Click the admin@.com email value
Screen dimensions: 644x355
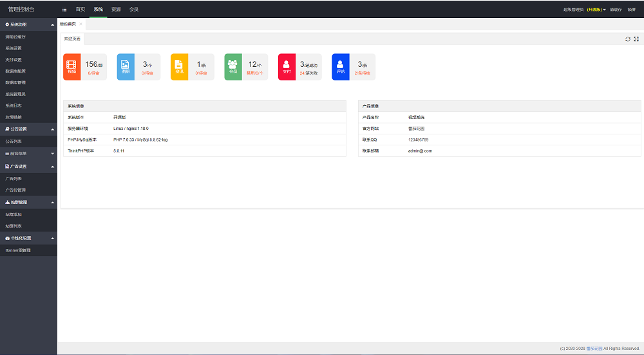click(x=420, y=151)
